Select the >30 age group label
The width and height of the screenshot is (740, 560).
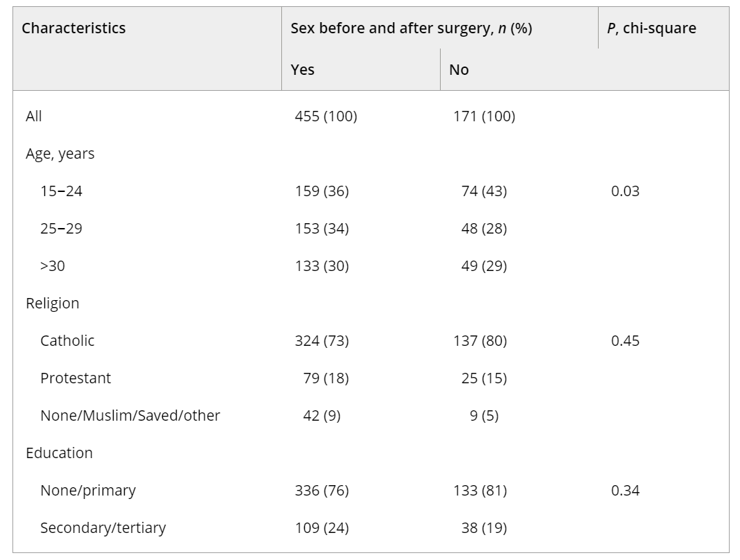point(53,266)
